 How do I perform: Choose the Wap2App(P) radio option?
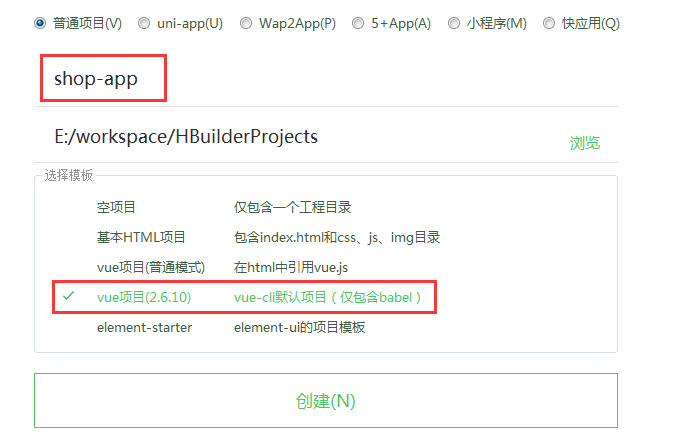246,23
